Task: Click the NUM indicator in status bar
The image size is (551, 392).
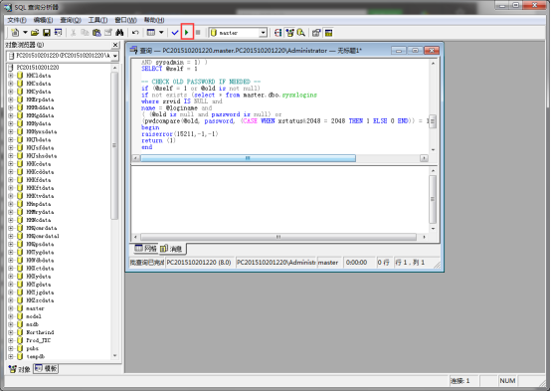Action: (x=507, y=381)
